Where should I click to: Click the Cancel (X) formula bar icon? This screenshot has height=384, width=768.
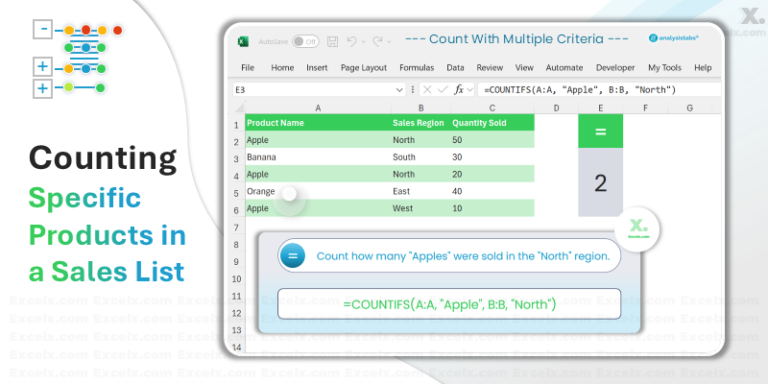428,90
